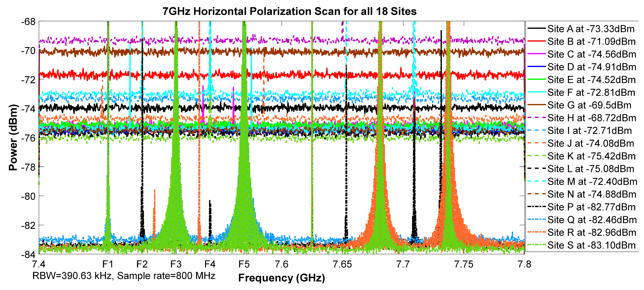Click the F5 tick label
Image resolution: width=644 pixels, height=290 pixels.
coord(244,264)
